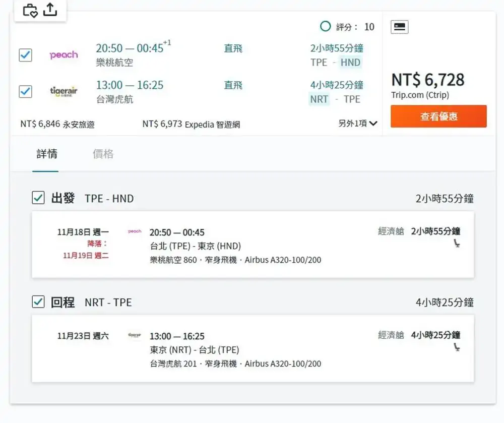The height and width of the screenshot is (423, 504).
Task: Switch to the 價格 tab
Action: 103,154
